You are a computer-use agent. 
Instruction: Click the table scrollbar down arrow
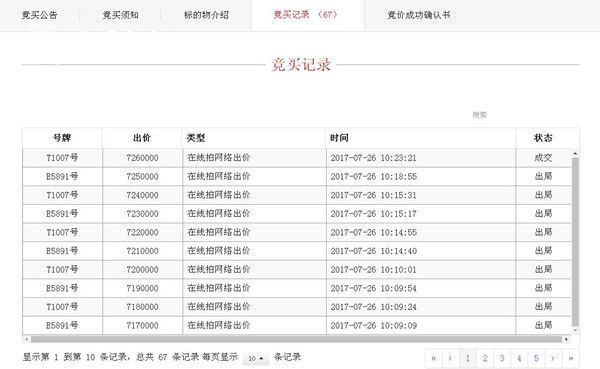(575, 330)
